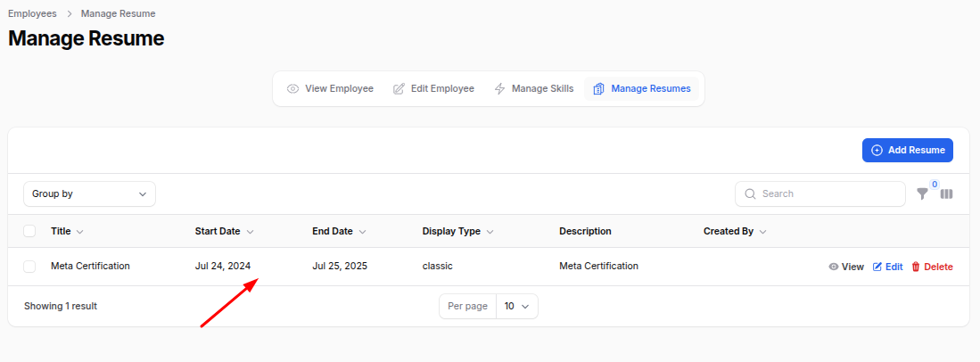Sort by Display Type column
This screenshot has width=980, height=362.
pyautogui.click(x=457, y=231)
